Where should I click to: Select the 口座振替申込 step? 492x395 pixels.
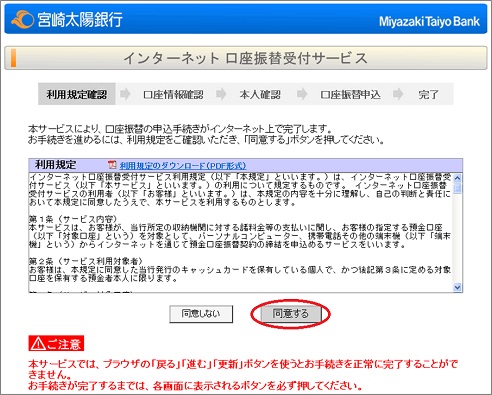coord(350,95)
